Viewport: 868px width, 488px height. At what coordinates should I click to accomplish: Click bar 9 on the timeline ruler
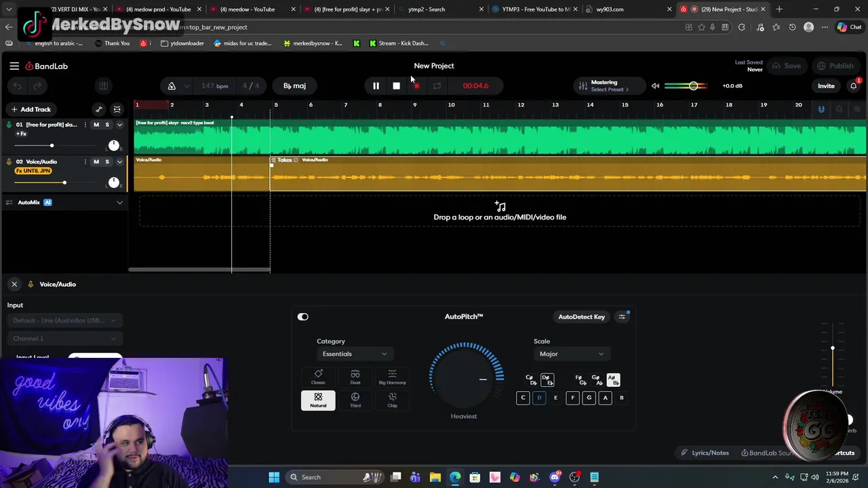[x=414, y=105]
